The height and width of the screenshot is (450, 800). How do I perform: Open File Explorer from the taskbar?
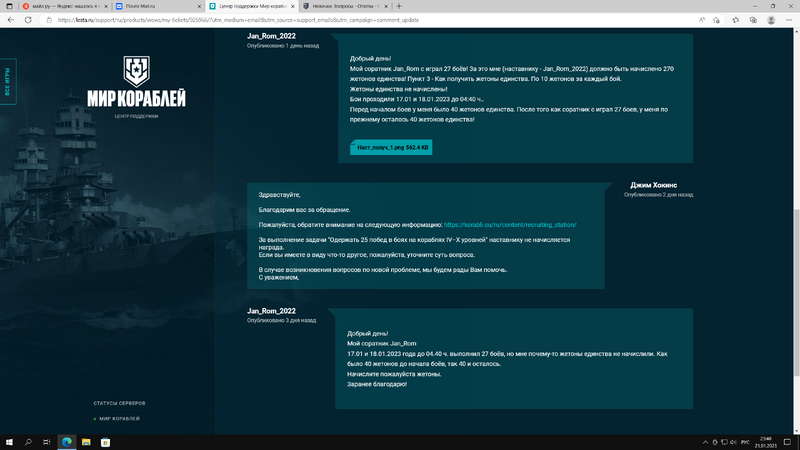[x=86, y=441]
